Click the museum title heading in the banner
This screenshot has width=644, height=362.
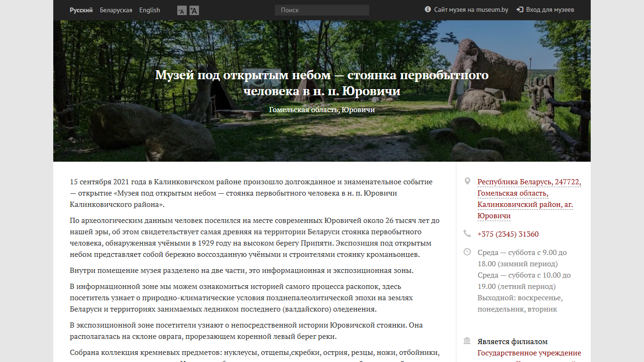pyautogui.click(x=322, y=83)
